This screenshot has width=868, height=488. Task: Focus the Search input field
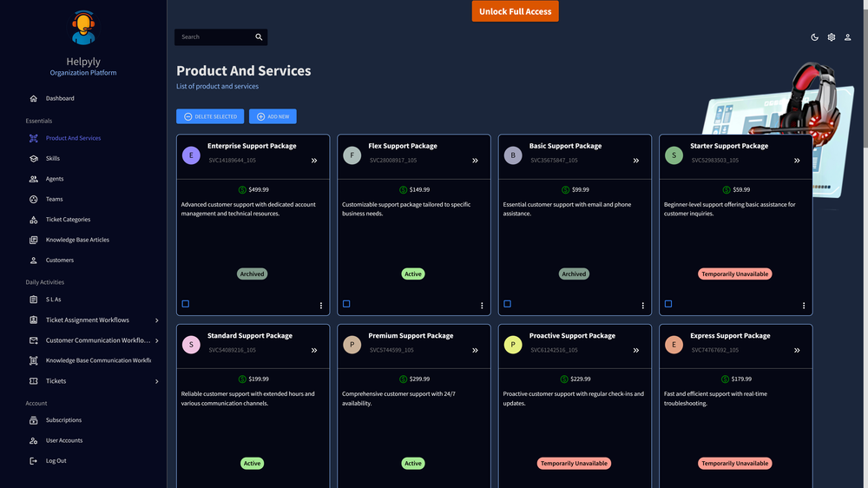click(214, 37)
